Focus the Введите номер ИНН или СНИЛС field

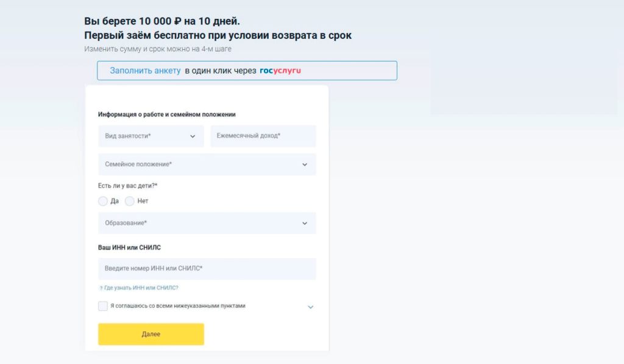pyautogui.click(x=207, y=268)
